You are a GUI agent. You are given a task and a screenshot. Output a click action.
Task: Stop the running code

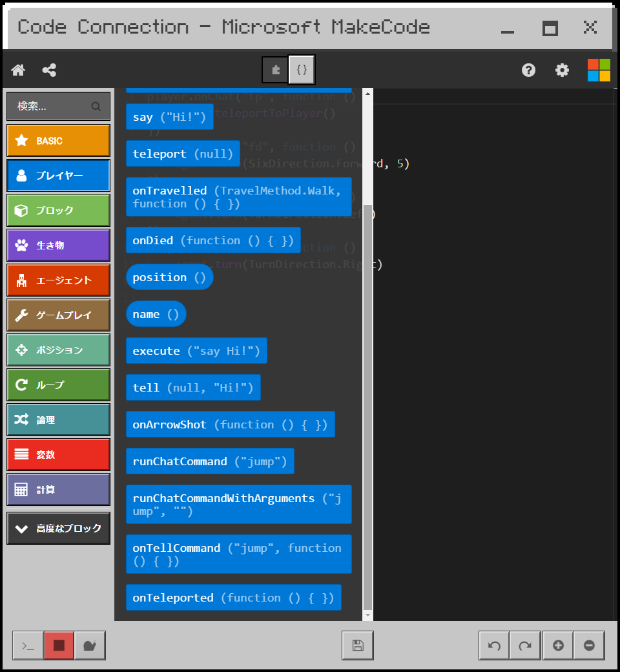click(x=58, y=645)
